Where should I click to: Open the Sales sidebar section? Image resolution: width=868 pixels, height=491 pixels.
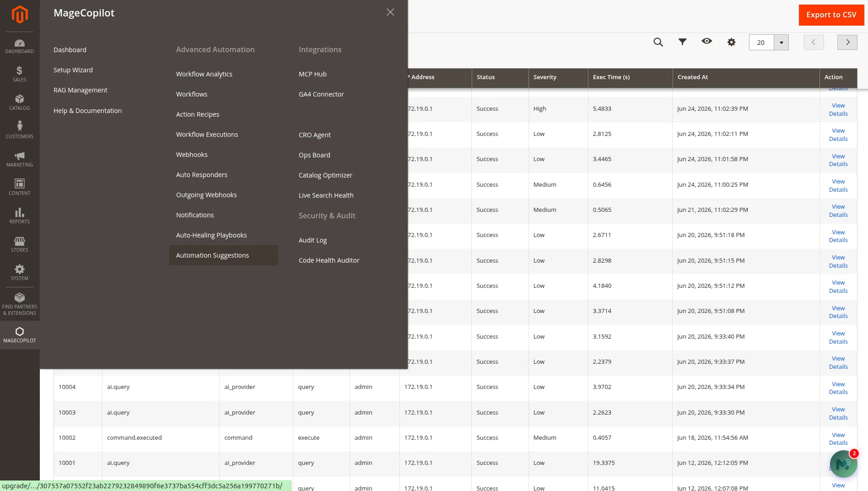pos(20,74)
